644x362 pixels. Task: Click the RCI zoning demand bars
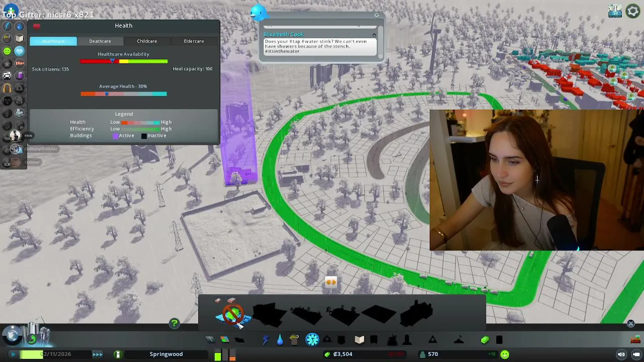225,355
